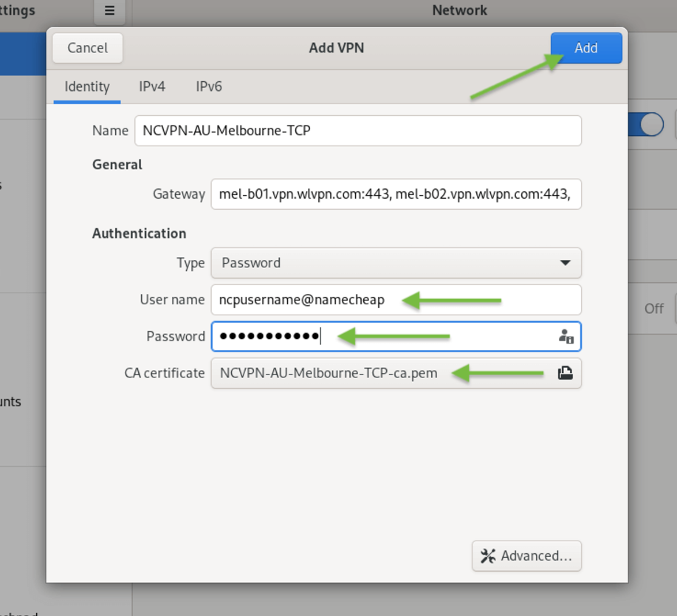Open password storage options icon
Viewport: 677px width, 616px height.
pyautogui.click(x=566, y=337)
